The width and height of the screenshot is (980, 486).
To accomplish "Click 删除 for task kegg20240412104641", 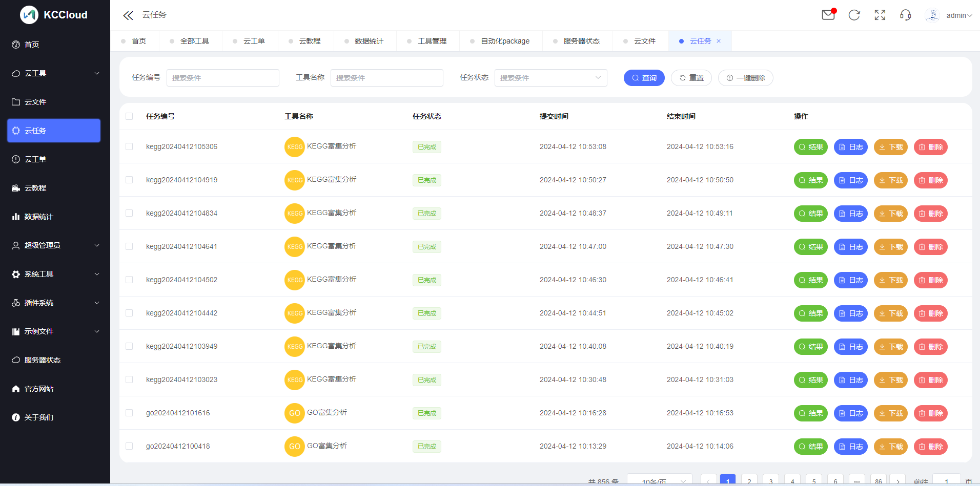I will [x=931, y=247].
